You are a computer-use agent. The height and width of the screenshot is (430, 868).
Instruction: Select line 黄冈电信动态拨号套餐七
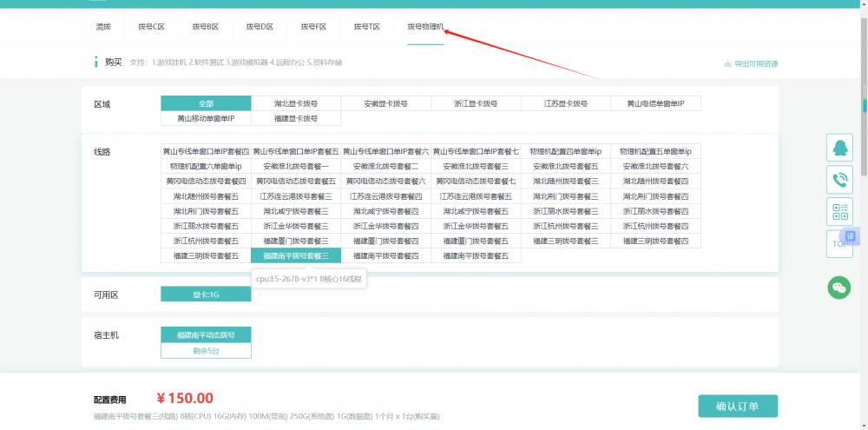pos(476,182)
